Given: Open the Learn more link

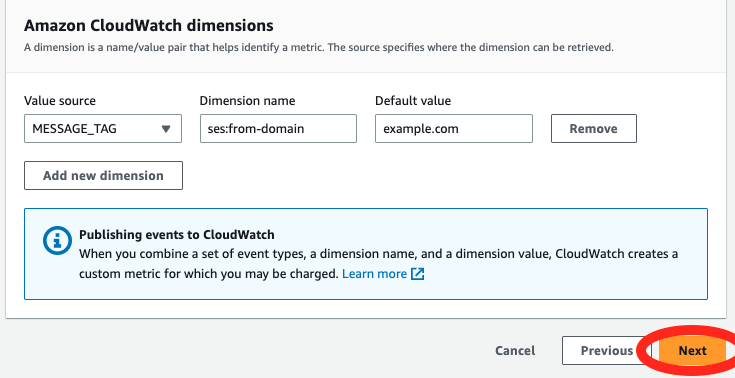Looking at the screenshot, I should pos(375,274).
